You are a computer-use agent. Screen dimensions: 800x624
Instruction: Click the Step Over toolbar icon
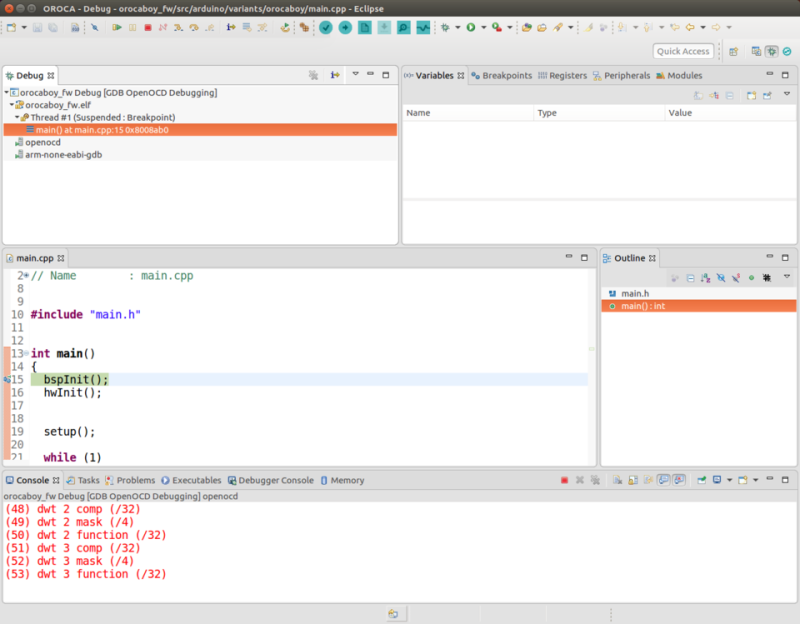click(x=194, y=28)
